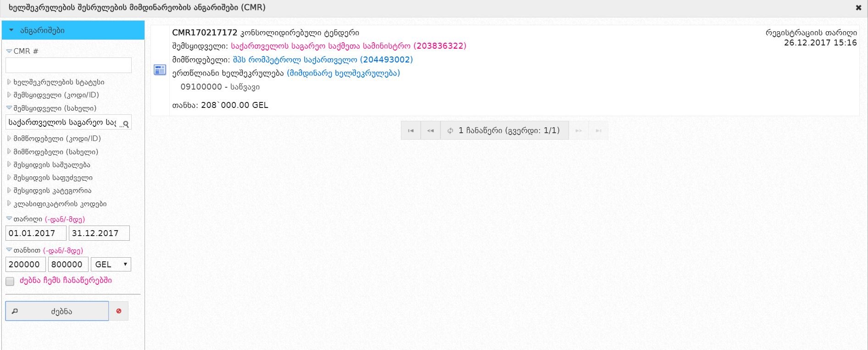Go to next page of results
The height and width of the screenshot is (350, 868).
(579, 131)
